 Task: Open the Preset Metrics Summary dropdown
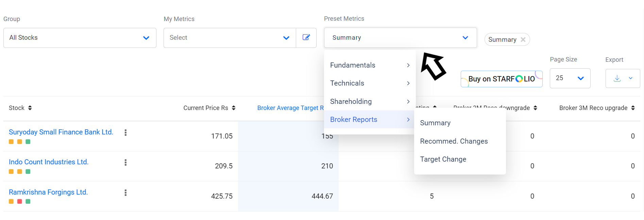click(x=400, y=38)
